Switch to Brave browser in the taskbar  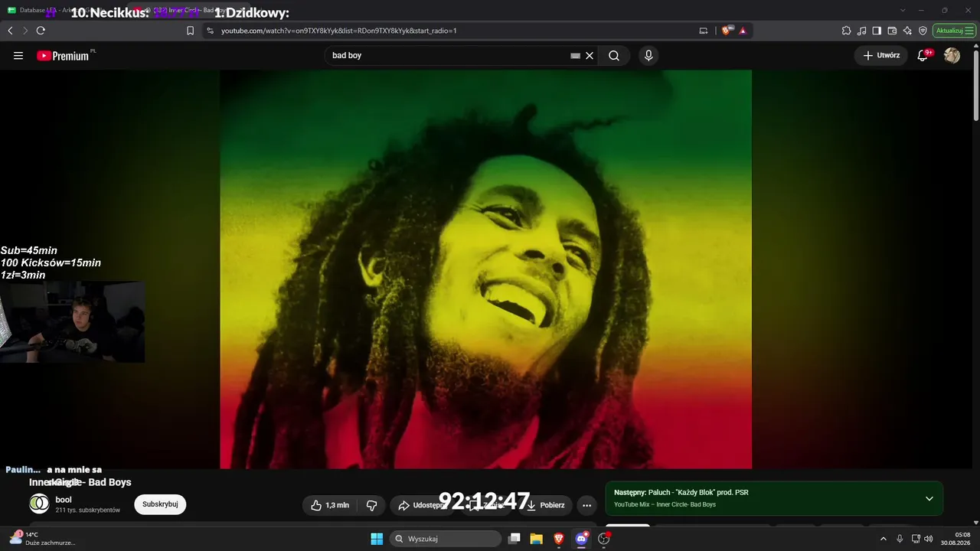pos(559,539)
